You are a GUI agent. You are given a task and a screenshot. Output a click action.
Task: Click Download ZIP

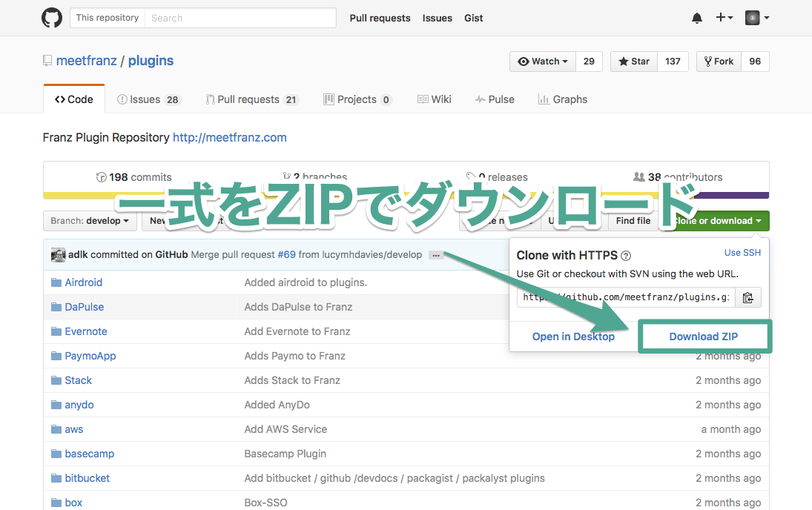pyautogui.click(x=703, y=337)
